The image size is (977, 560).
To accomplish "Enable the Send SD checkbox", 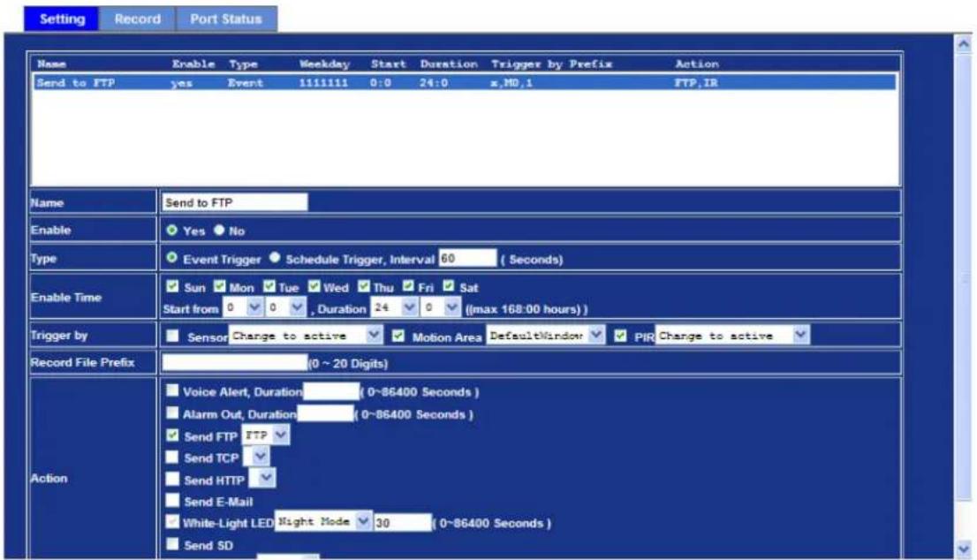I will [x=172, y=544].
